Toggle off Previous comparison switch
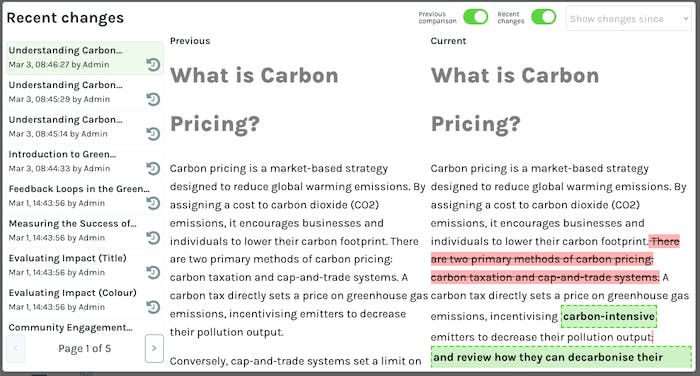Screen dimensions: 700x376 pos(475,17)
